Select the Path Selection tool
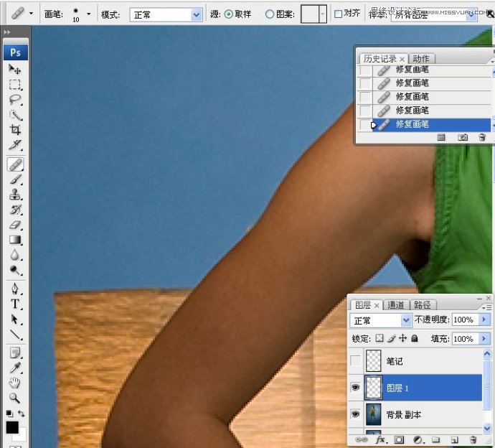This screenshot has width=495, height=448. tap(14, 319)
